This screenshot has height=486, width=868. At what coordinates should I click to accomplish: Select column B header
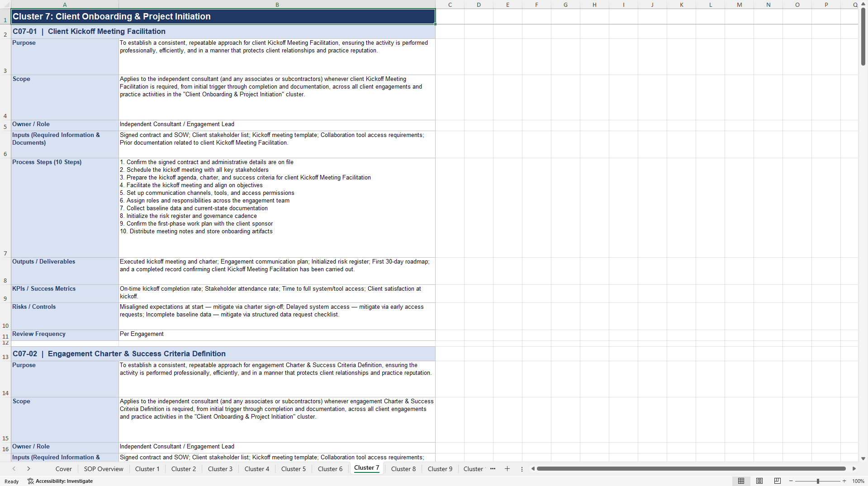pos(277,5)
